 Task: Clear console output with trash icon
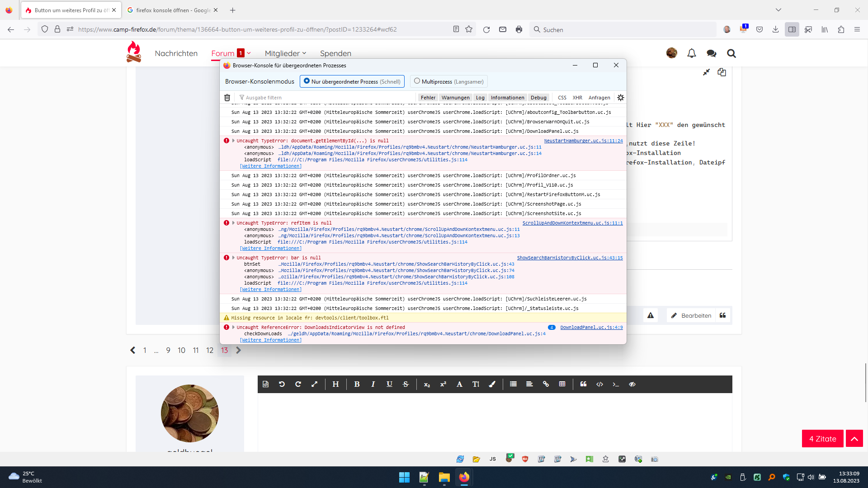(227, 98)
